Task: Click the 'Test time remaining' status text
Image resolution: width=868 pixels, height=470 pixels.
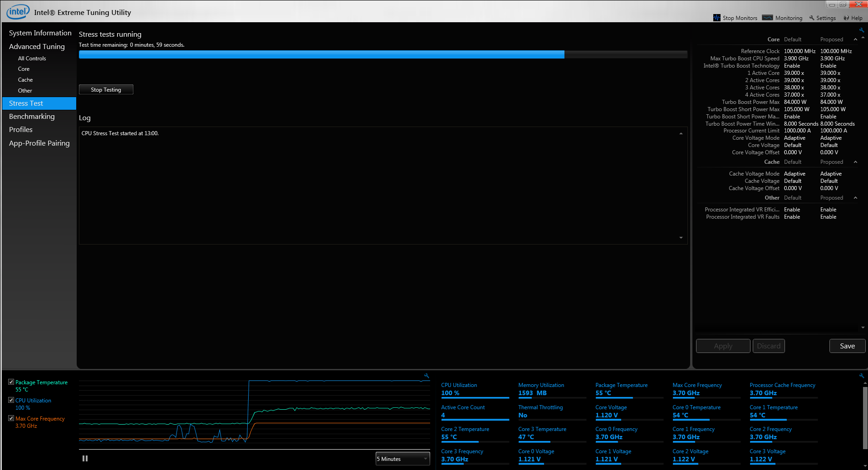Action: (132, 45)
